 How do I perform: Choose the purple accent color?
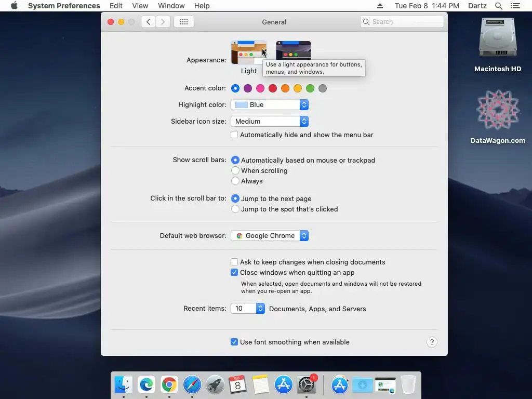248,88
